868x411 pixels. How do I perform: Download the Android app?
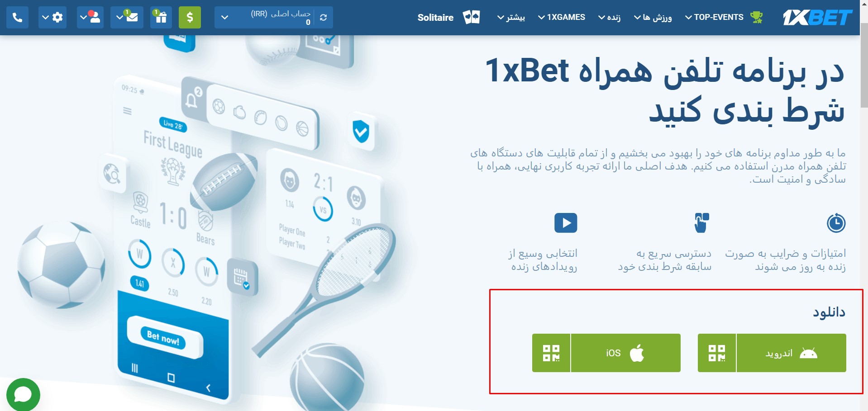pos(791,353)
